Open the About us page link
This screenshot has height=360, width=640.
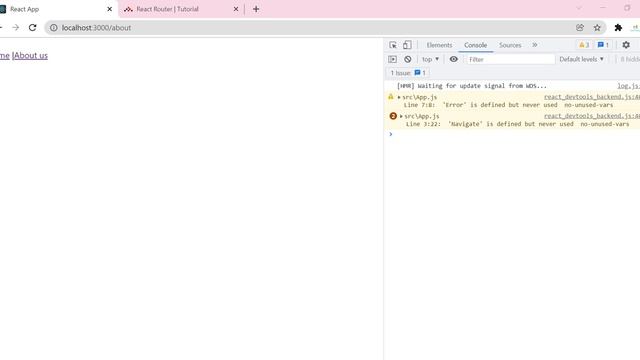(31, 56)
